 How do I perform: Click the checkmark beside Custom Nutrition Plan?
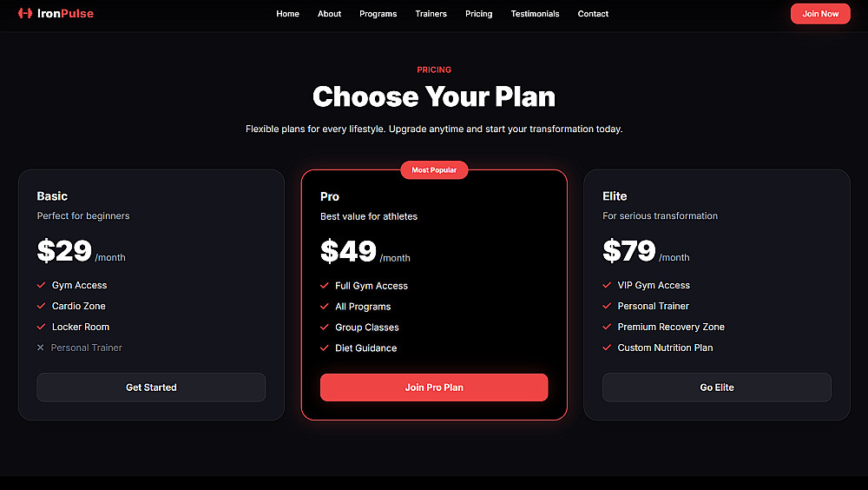607,348
